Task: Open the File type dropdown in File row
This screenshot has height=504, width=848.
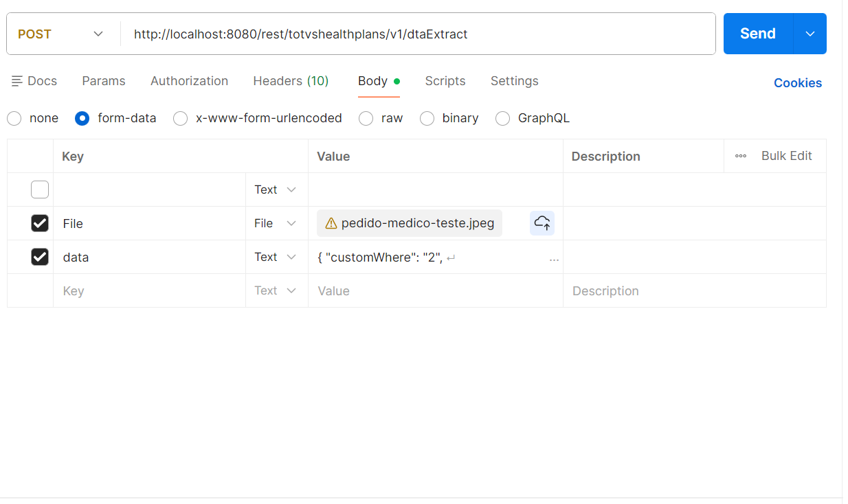Action: tap(276, 223)
